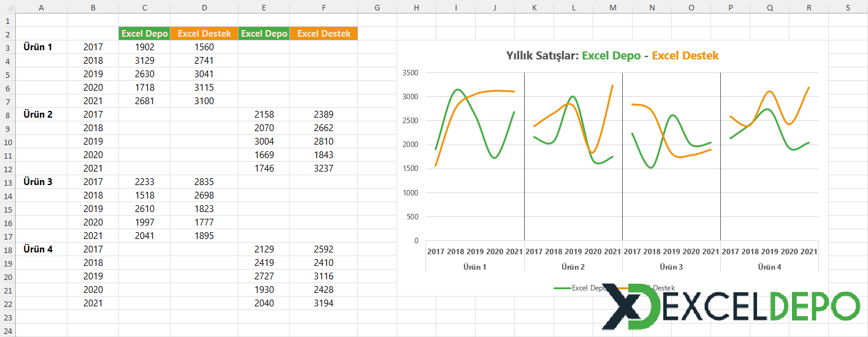
Task: Click the green Excel Depo header in column E
Action: (x=264, y=34)
